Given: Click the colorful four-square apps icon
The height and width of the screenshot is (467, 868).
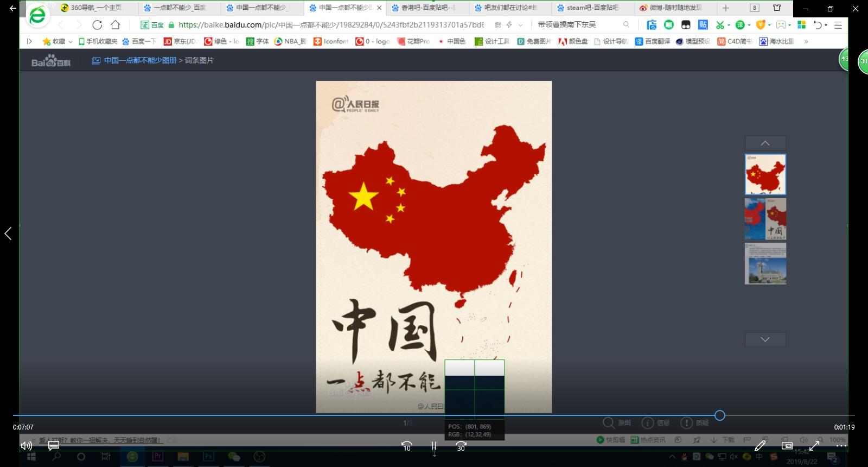Looking at the screenshot, I should click(x=801, y=25).
